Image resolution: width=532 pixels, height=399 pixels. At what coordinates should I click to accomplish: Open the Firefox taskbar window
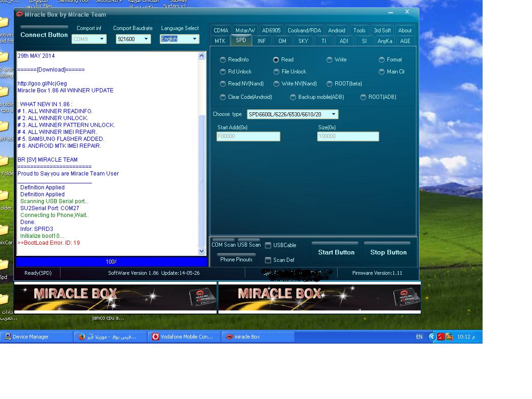[110, 337]
